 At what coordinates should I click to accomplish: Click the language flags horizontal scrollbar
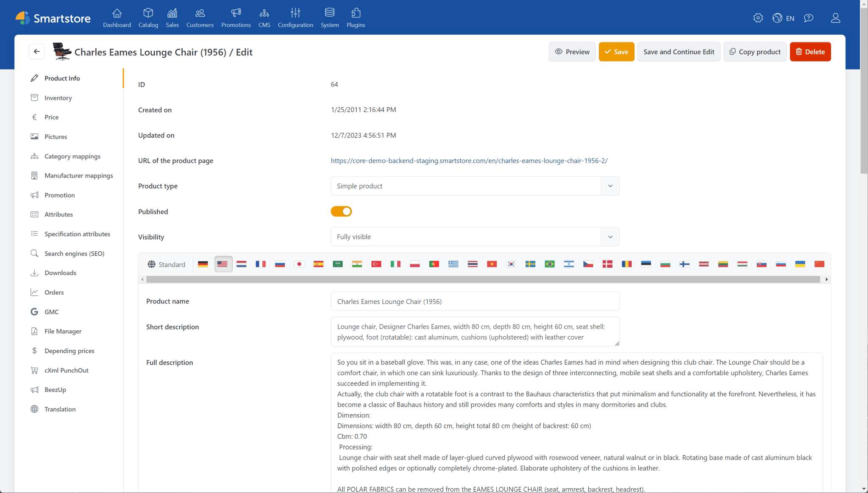(x=483, y=280)
